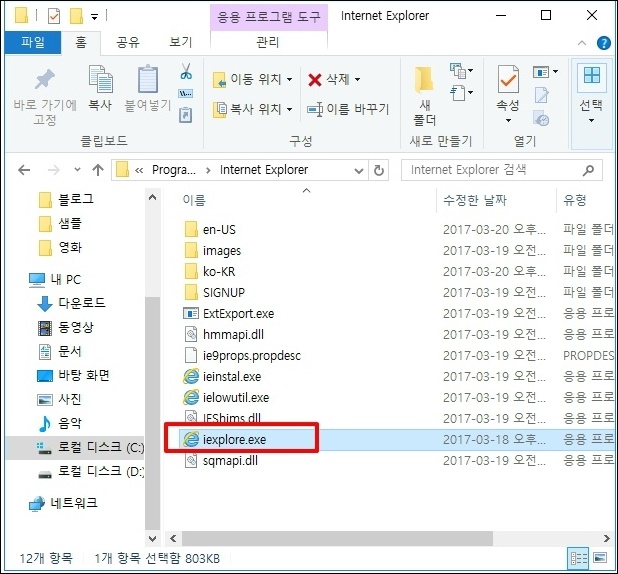Sort by Date modified (수정한 날짜) header
618x574 pixels.
click(x=475, y=200)
